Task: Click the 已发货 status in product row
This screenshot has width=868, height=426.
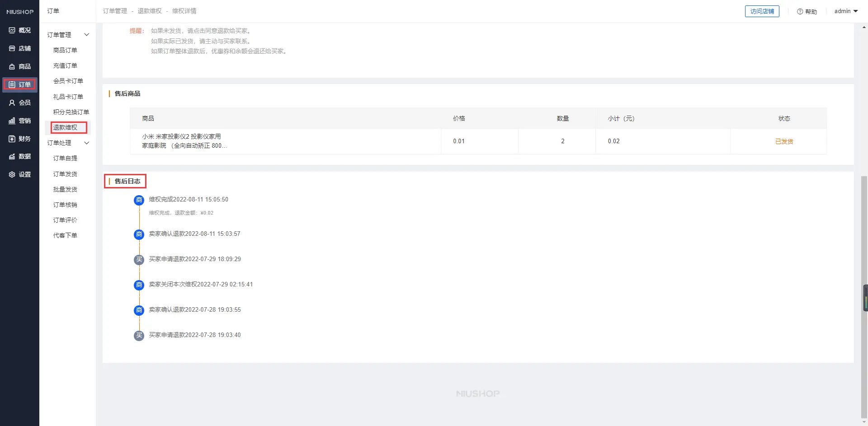Action: pos(784,141)
